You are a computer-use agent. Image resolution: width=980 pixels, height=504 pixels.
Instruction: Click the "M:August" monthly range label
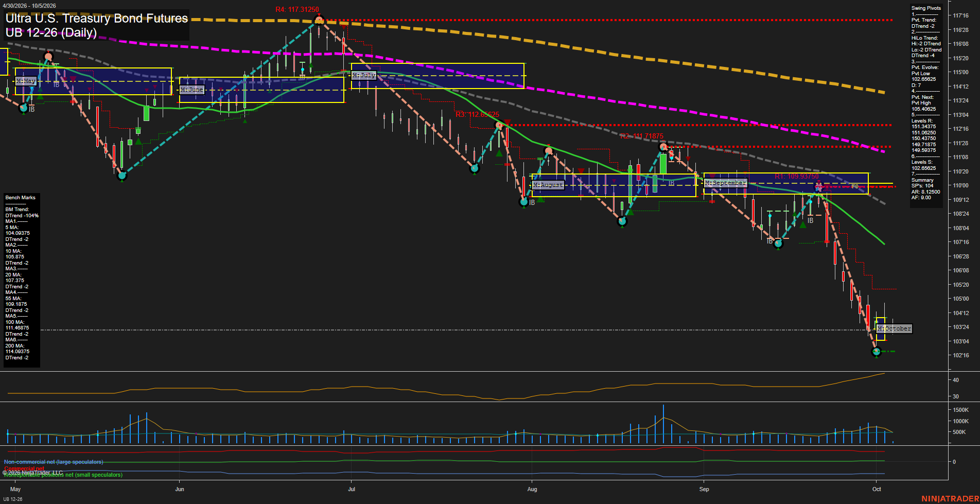(548, 184)
